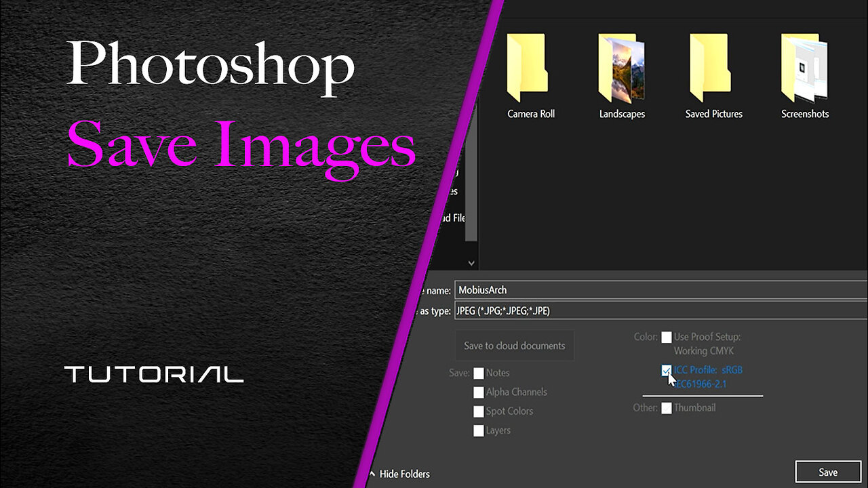Click the Landscapes folder name
The height and width of the screenshot is (488, 868).
click(622, 114)
